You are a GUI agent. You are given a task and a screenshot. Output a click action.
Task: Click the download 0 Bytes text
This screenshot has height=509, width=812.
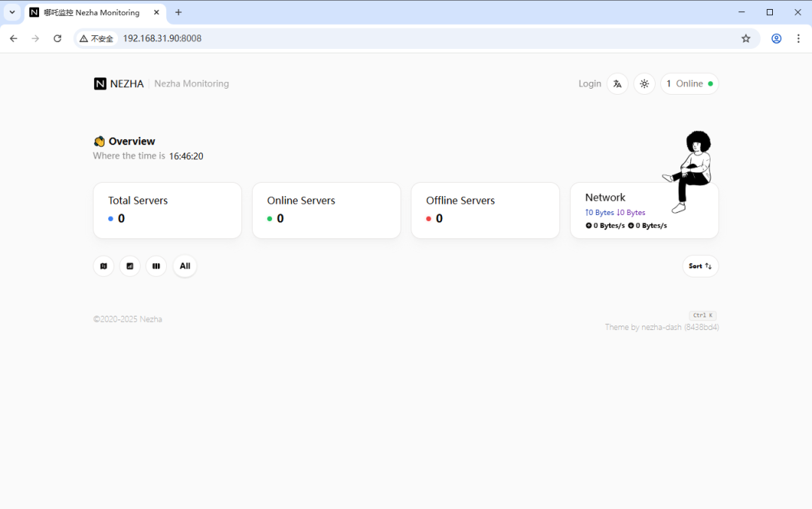click(632, 212)
